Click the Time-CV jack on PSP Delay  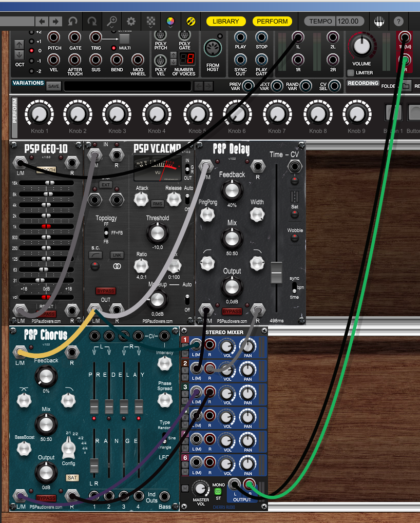pos(294,166)
